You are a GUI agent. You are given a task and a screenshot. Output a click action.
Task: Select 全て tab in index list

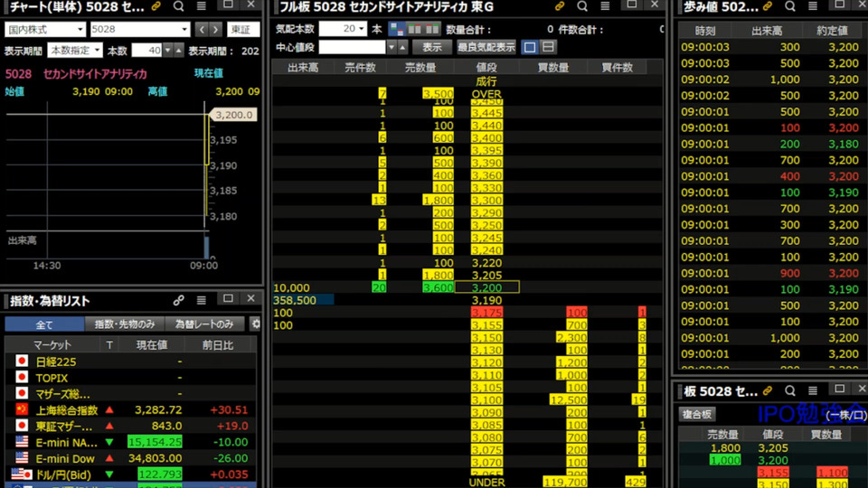(x=44, y=324)
